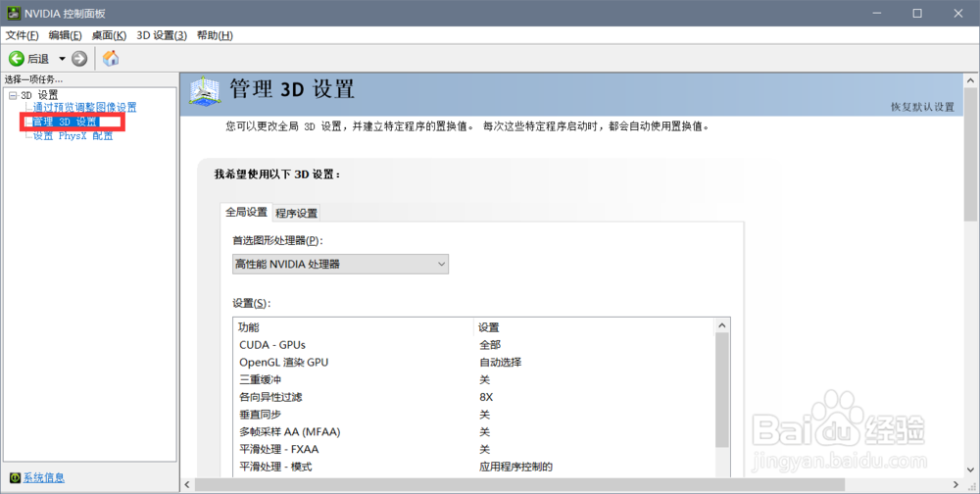Switch to the 全局设置 tab
980x494 pixels.
click(x=246, y=212)
